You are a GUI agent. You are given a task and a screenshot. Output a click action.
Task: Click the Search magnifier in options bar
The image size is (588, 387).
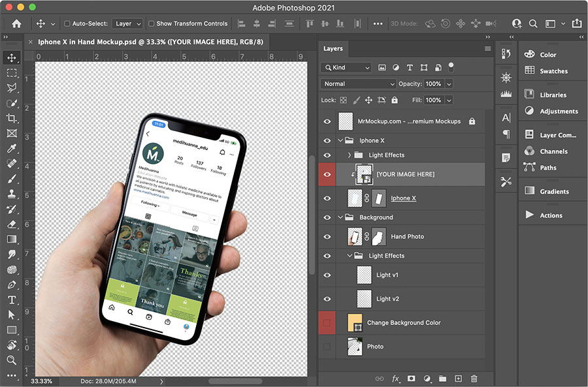point(533,23)
